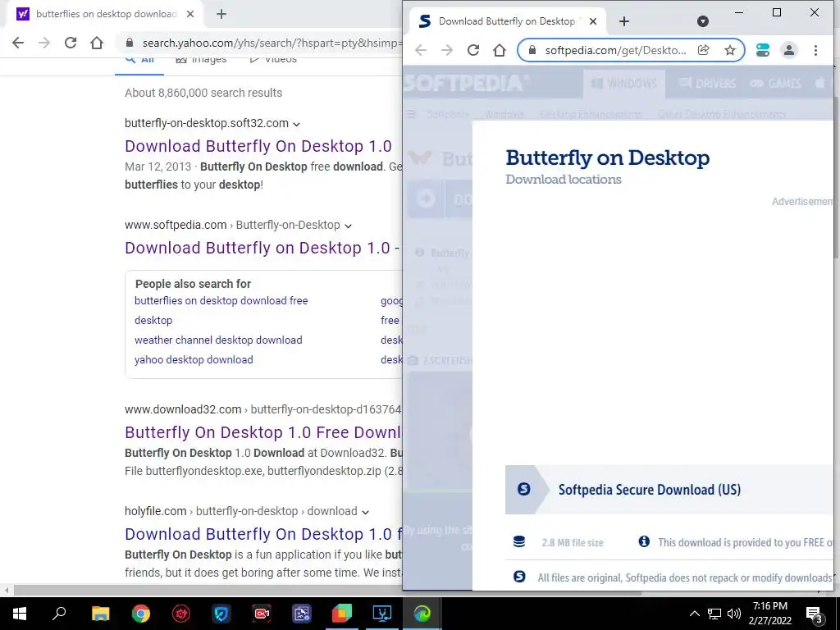Open the Chrome profile avatar icon
Image resolution: width=840 pixels, height=630 pixels.
point(789,50)
